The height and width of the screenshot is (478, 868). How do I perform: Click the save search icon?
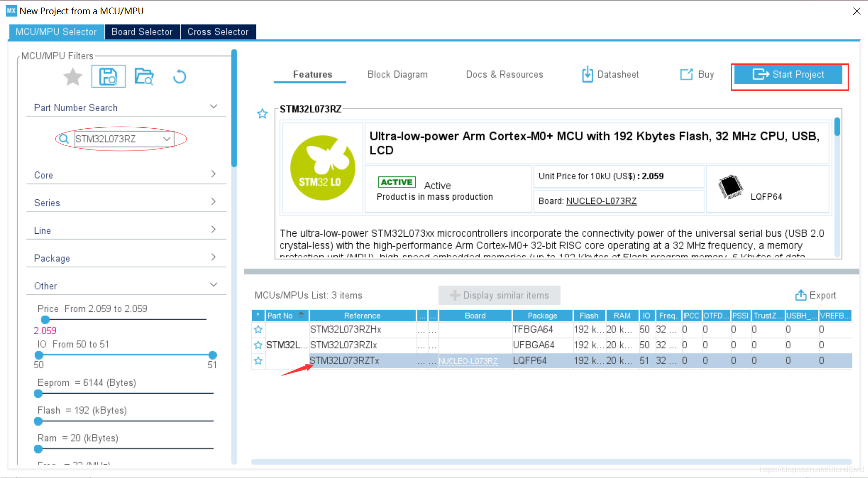click(x=108, y=76)
